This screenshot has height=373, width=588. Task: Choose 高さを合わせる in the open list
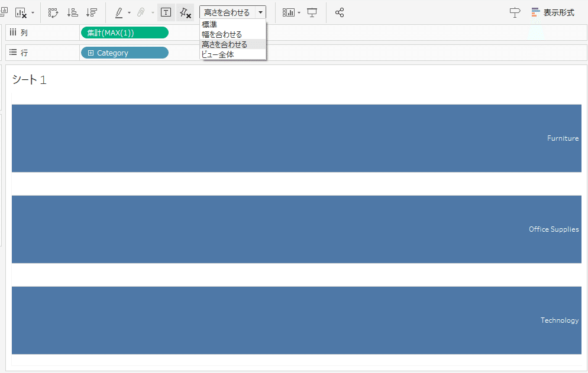(x=232, y=44)
